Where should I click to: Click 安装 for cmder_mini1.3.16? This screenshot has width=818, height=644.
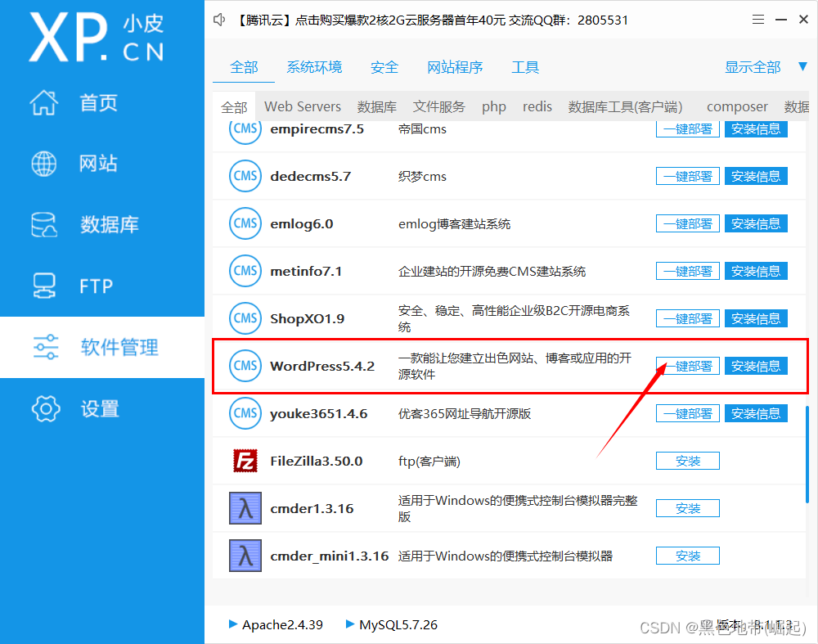click(x=688, y=556)
